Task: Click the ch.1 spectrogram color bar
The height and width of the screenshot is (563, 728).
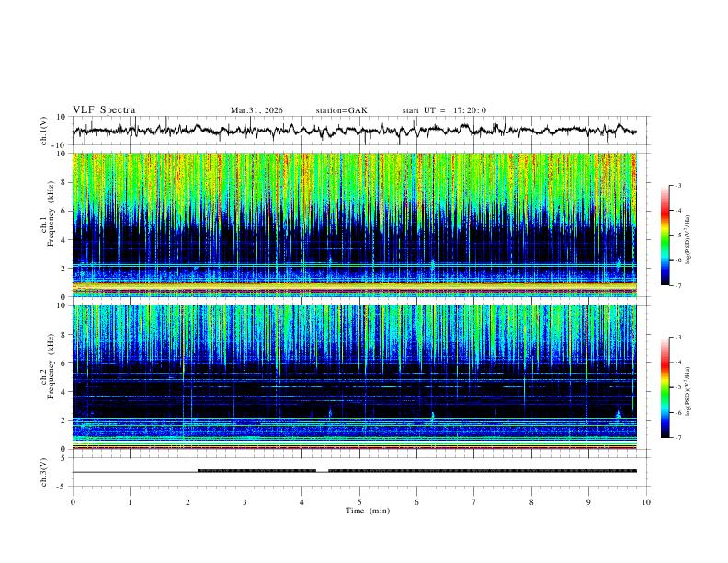Action: tap(665, 236)
